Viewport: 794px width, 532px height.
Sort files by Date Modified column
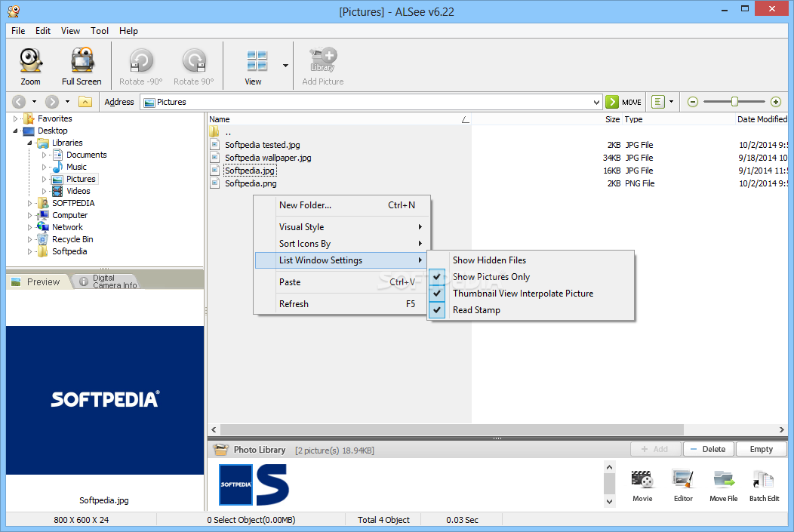click(x=761, y=119)
